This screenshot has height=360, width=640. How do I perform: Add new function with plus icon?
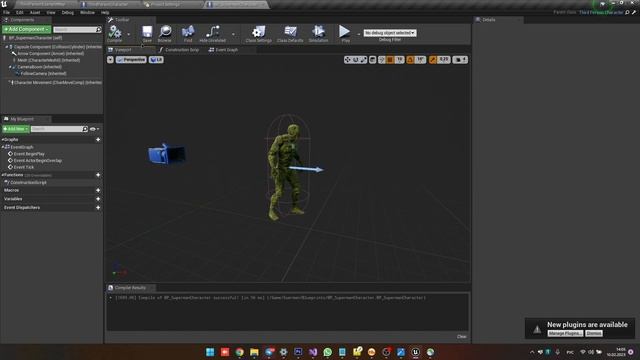click(x=98, y=175)
